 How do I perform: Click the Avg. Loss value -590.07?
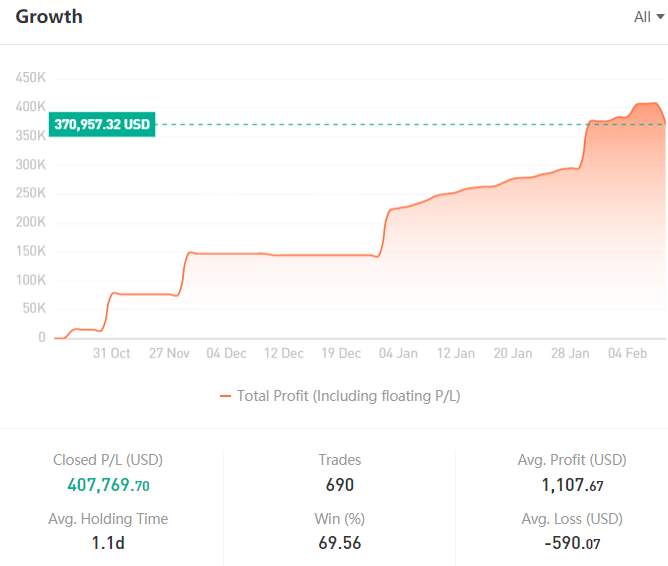573,543
